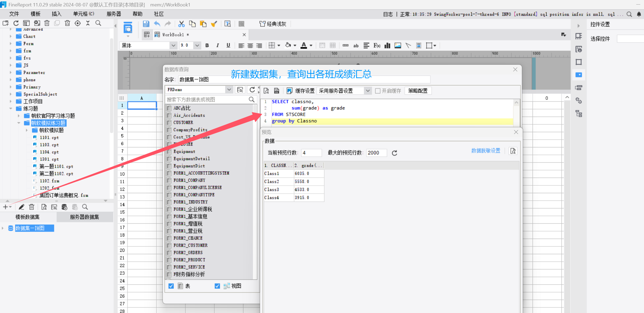The width and height of the screenshot is (644, 313).
Task: Open the FRDemo database dropdown
Action: (229, 90)
